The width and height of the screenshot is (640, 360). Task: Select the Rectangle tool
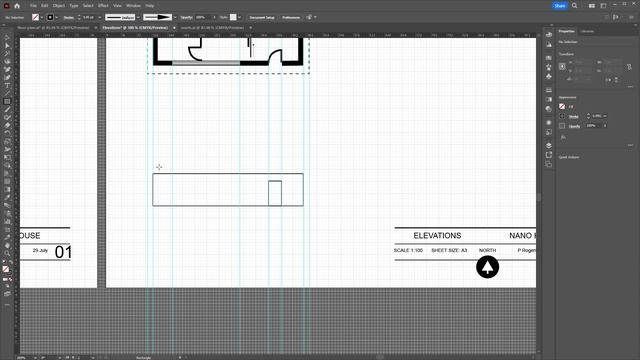coord(7,102)
